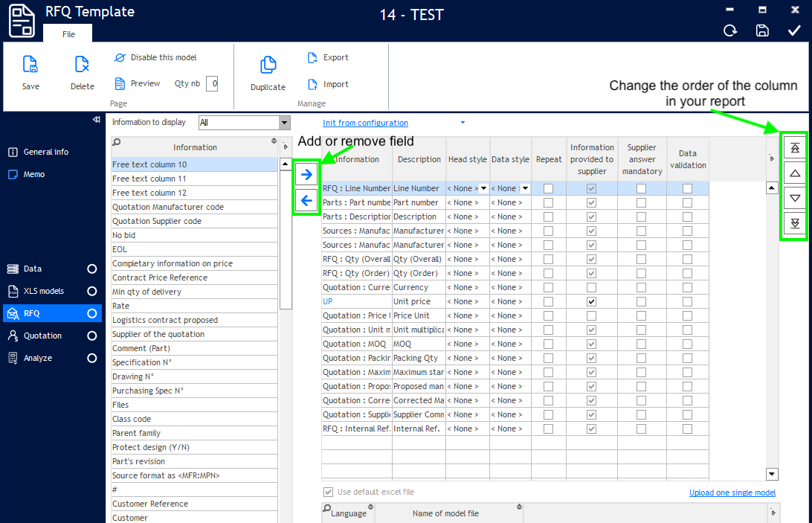Enable Data validation for Part number row
Image resolution: width=812 pixels, height=523 pixels.
(687, 203)
